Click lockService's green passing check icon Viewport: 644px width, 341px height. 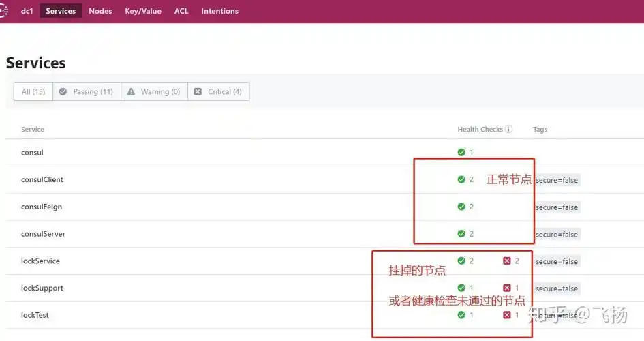pyautogui.click(x=461, y=261)
